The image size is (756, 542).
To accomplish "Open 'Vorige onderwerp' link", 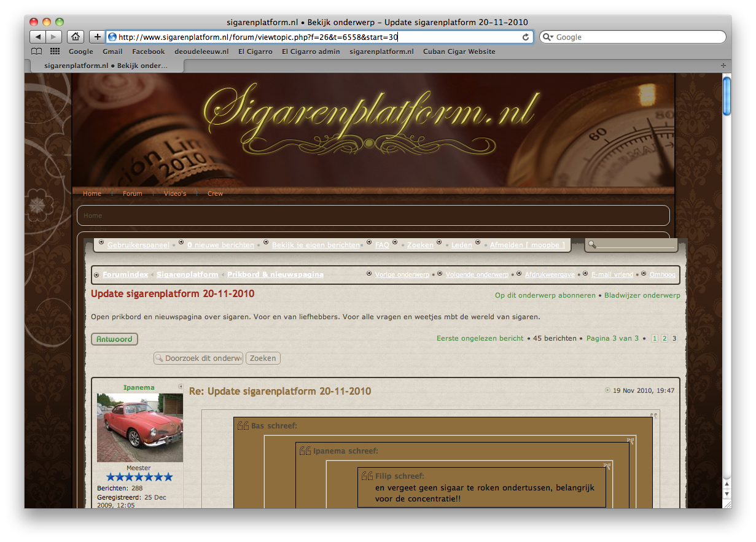I will click(x=402, y=274).
